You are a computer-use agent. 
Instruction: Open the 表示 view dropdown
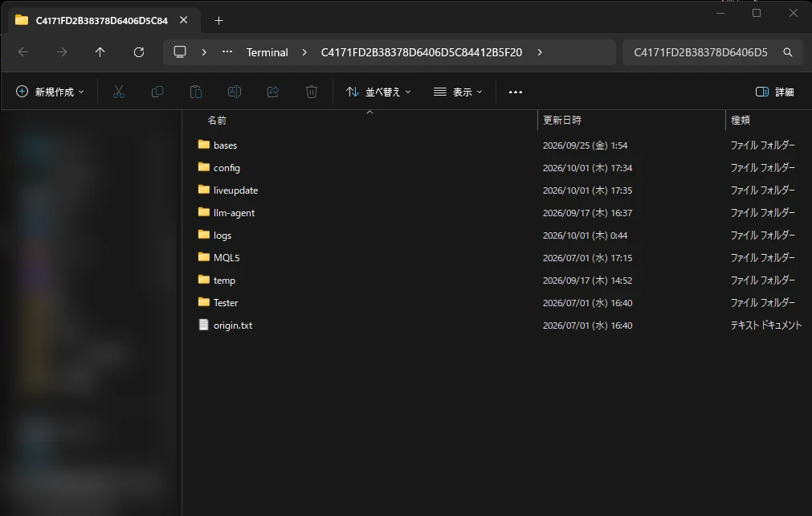(458, 92)
